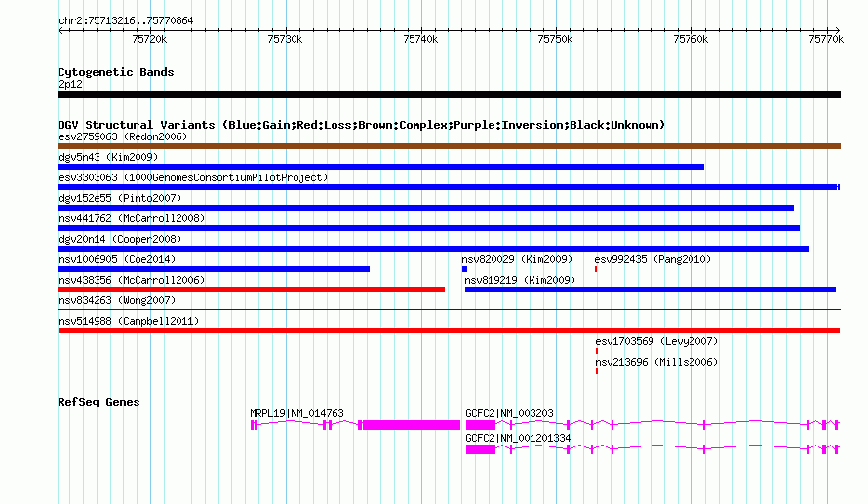The height and width of the screenshot is (504, 868).
Task: Click the red nsv514988 loss bar
Action: click(x=449, y=330)
